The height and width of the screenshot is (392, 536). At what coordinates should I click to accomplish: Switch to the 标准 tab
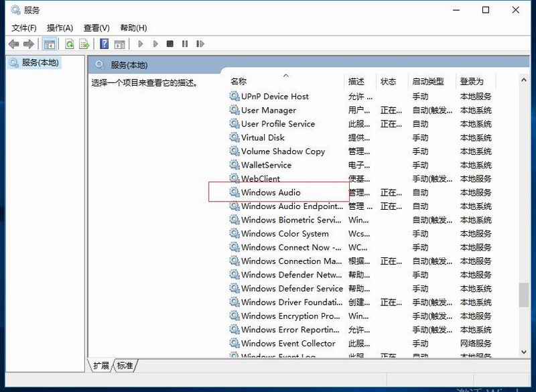125,365
